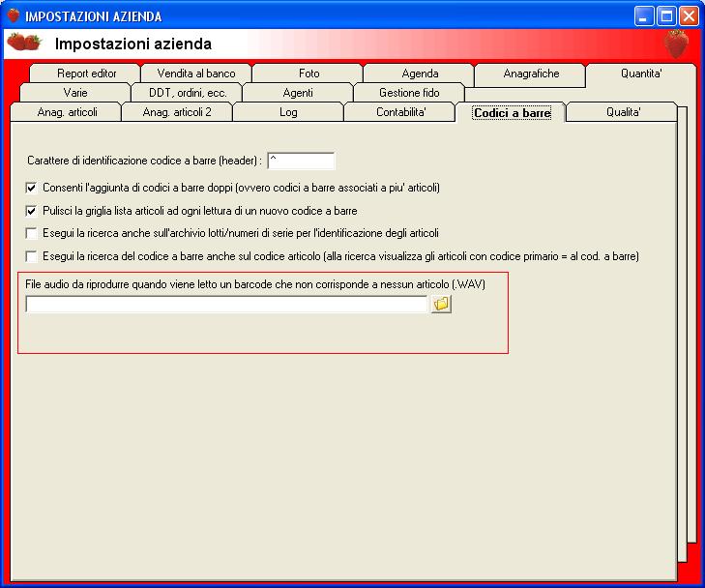Select the Agenti tab
Viewport: 705px width, 588px height.
click(x=298, y=93)
